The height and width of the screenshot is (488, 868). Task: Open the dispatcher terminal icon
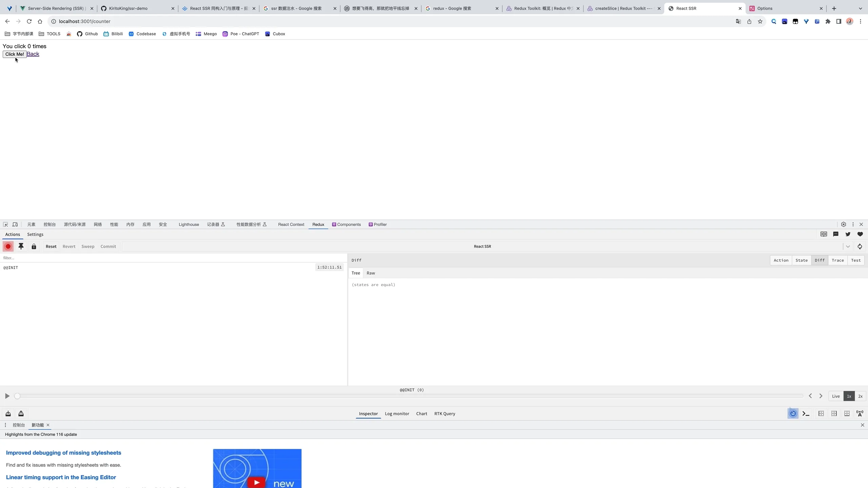coord(806,413)
